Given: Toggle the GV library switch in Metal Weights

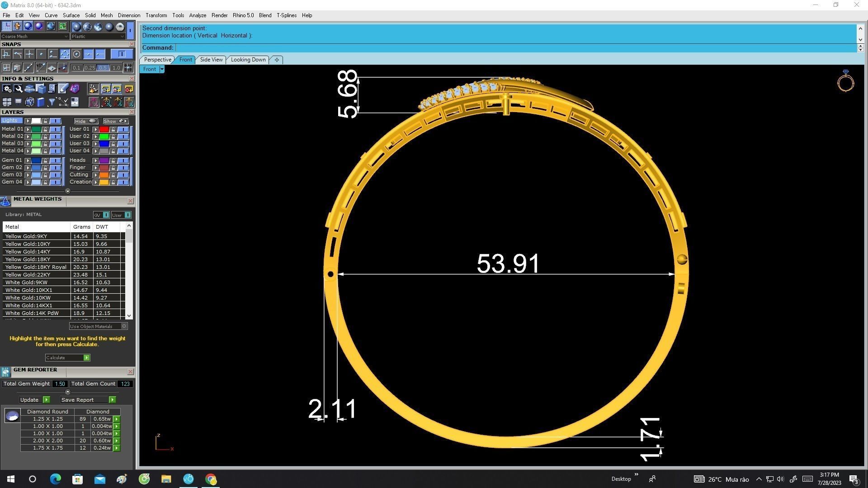Looking at the screenshot, I should pos(101,215).
